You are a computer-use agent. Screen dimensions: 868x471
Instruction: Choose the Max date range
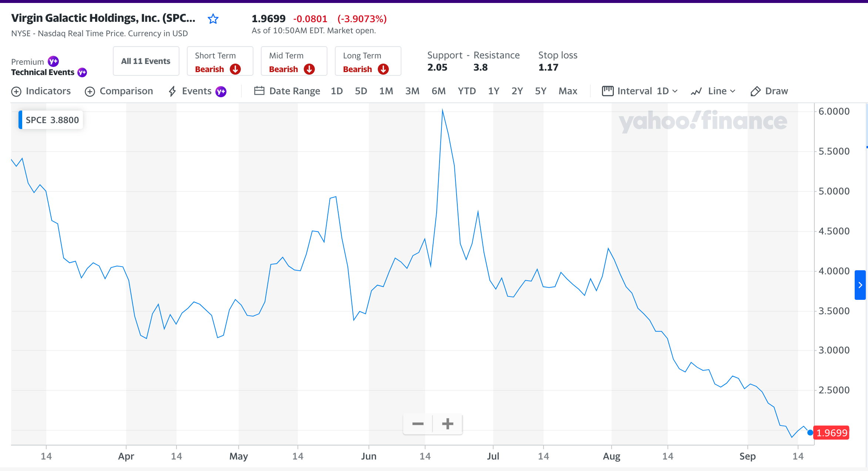[x=568, y=91]
